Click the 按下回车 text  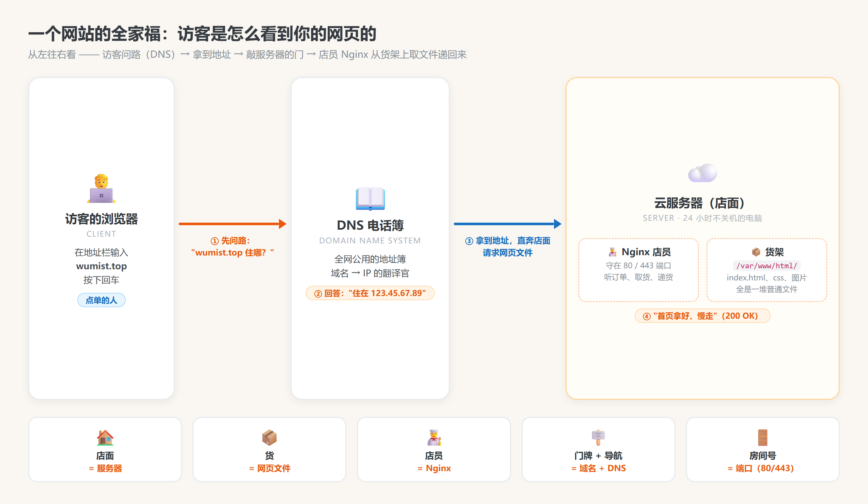[101, 280]
